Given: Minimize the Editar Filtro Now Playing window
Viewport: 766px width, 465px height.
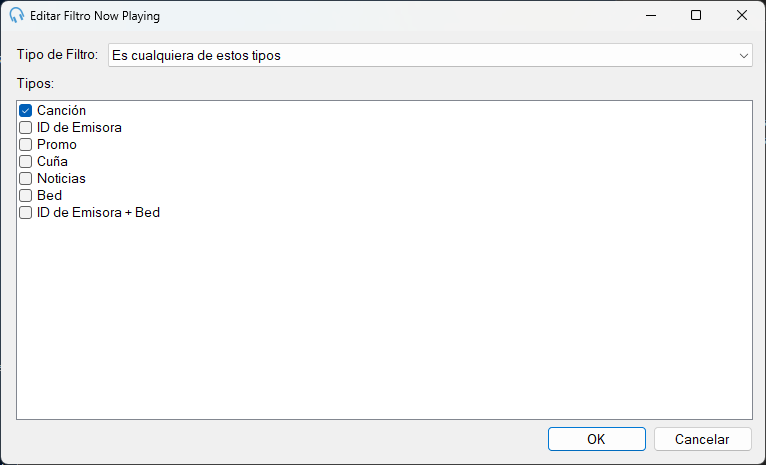Looking at the screenshot, I should [x=651, y=15].
